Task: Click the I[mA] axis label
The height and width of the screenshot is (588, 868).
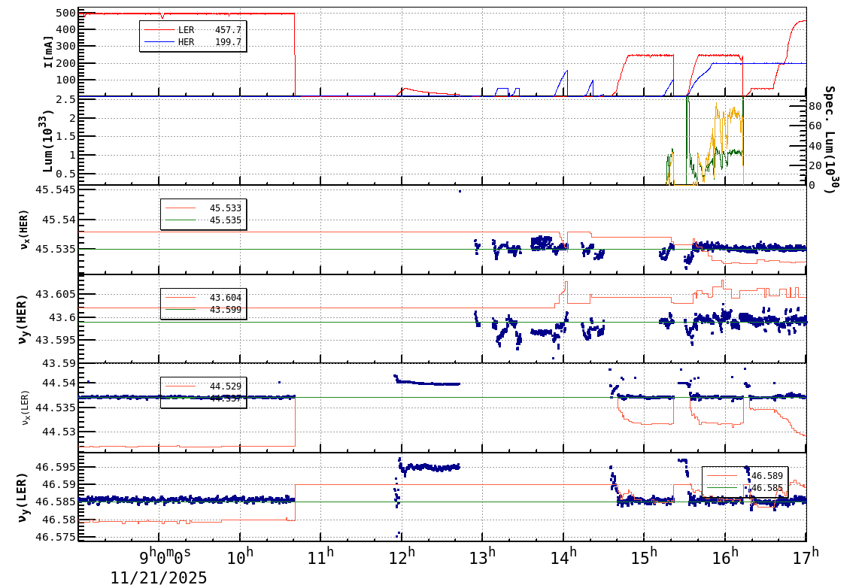Action: 49,53
